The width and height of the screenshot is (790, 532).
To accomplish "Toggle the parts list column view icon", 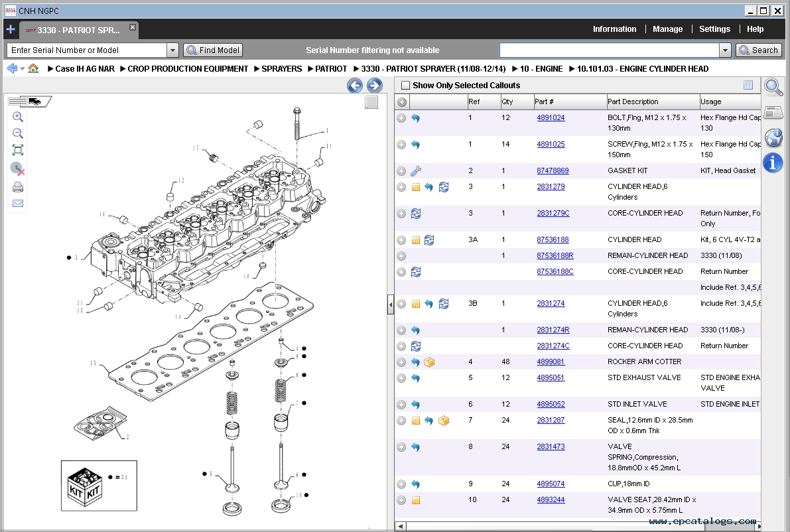I will [x=748, y=85].
